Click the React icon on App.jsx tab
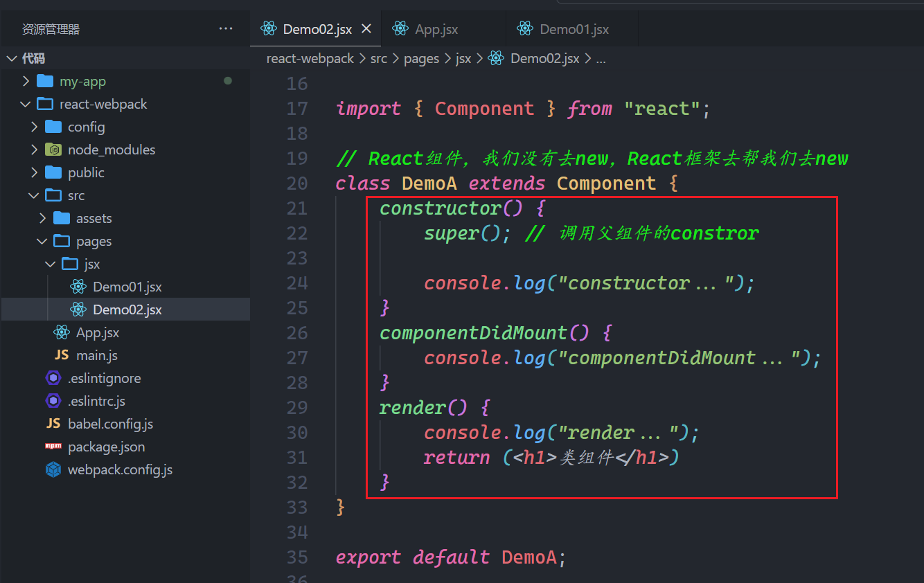The height and width of the screenshot is (583, 924). (x=400, y=28)
